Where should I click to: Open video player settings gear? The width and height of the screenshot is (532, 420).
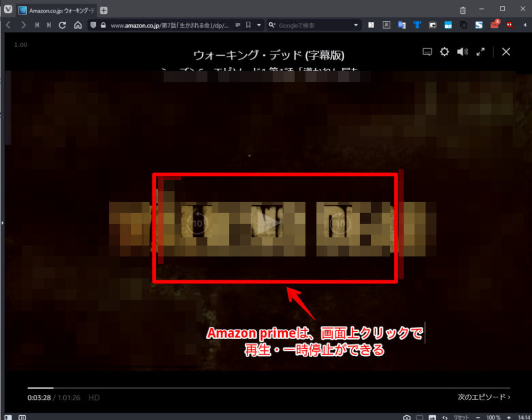[x=444, y=52]
